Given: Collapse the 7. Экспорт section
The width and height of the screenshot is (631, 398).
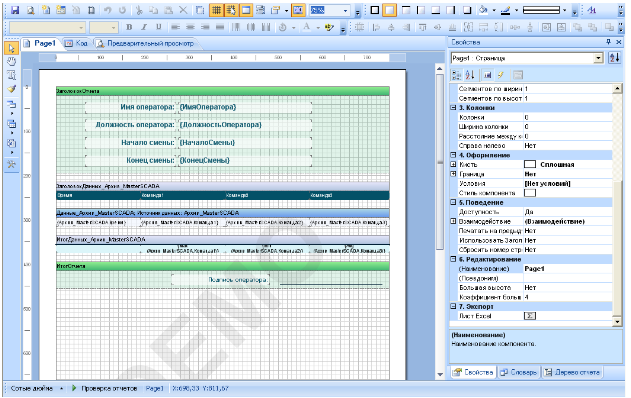Looking at the screenshot, I should point(453,307).
